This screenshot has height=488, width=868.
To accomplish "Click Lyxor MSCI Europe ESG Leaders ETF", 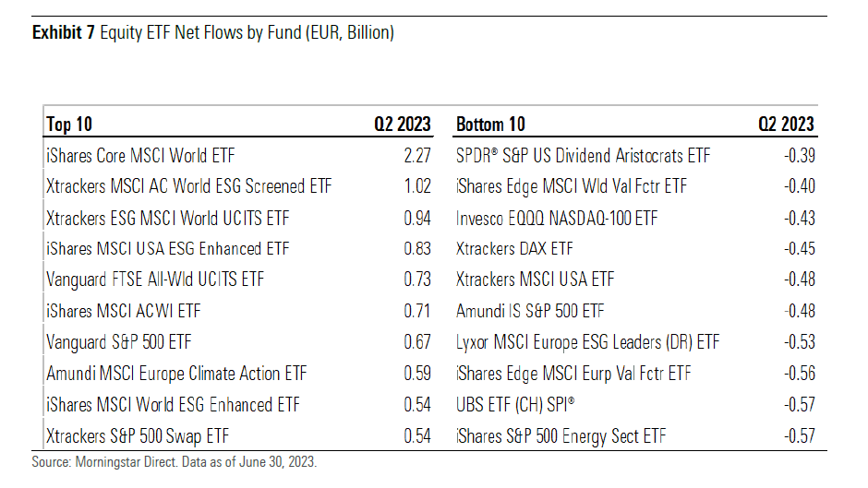I will point(587,342).
